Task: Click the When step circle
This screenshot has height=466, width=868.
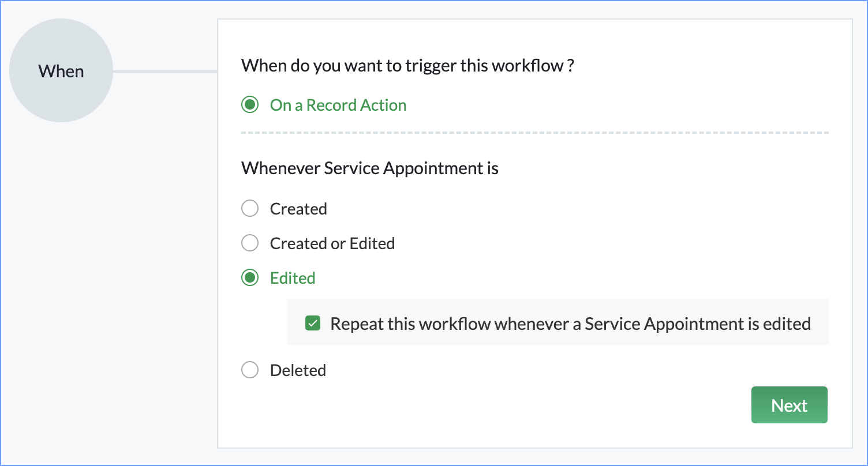Action: [61, 71]
